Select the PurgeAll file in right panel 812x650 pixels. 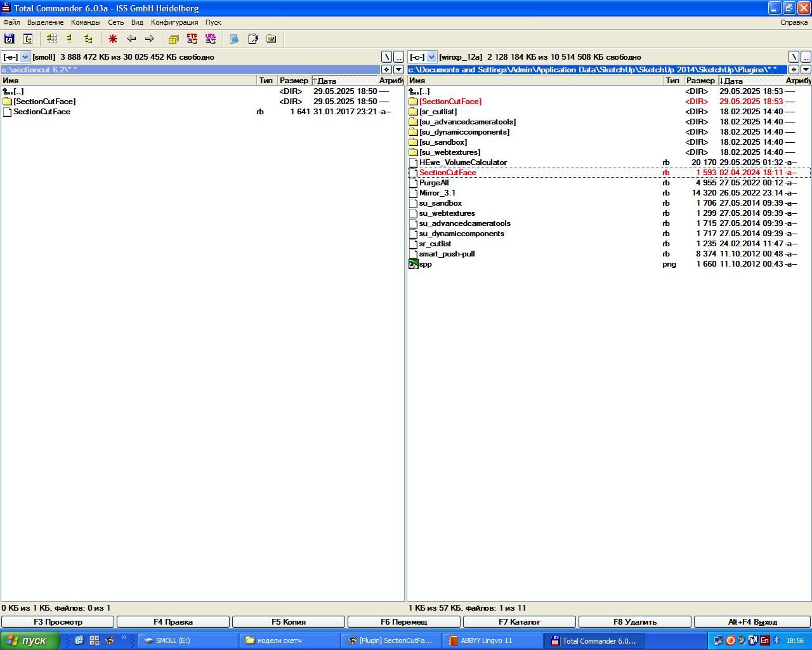pos(434,183)
